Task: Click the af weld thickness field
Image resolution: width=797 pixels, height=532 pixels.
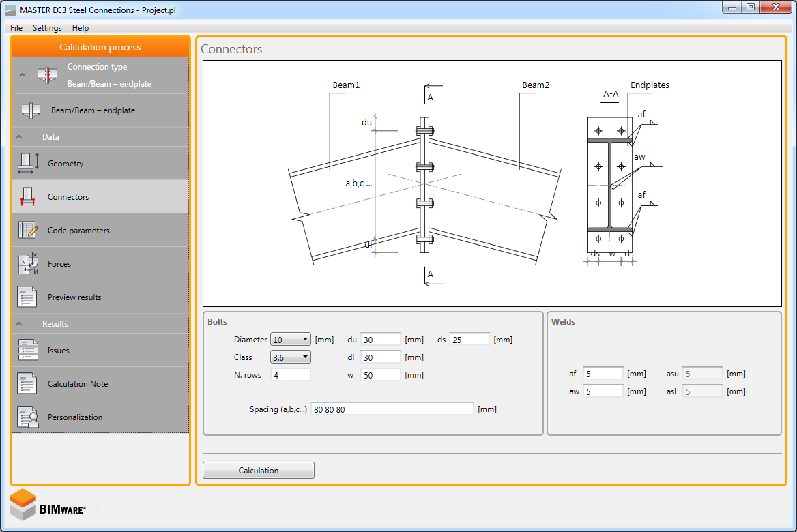Action: click(x=603, y=374)
